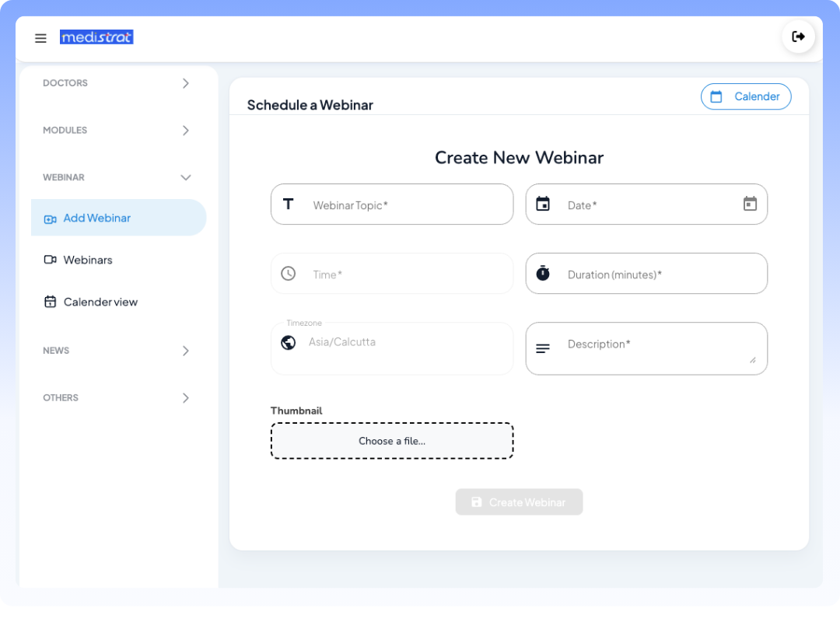Click the Calender button
The width and height of the screenshot is (840, 622).
(746, 96)
